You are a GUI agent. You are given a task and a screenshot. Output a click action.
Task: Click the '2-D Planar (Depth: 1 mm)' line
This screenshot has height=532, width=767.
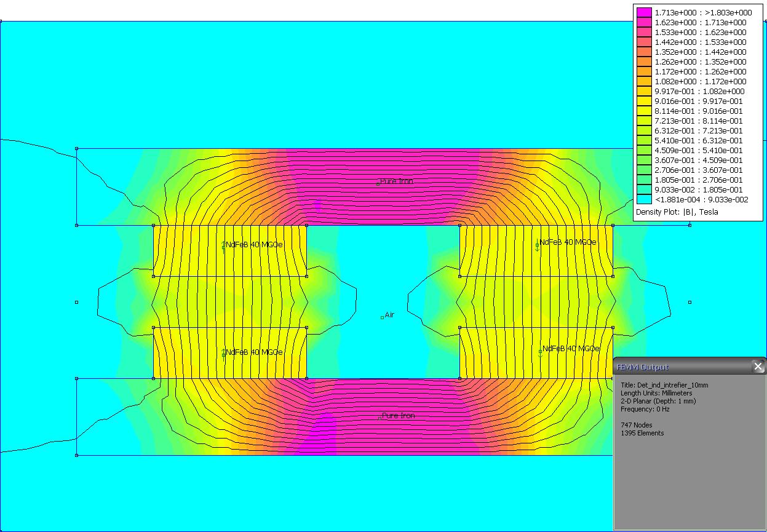[x=658, y=401]
